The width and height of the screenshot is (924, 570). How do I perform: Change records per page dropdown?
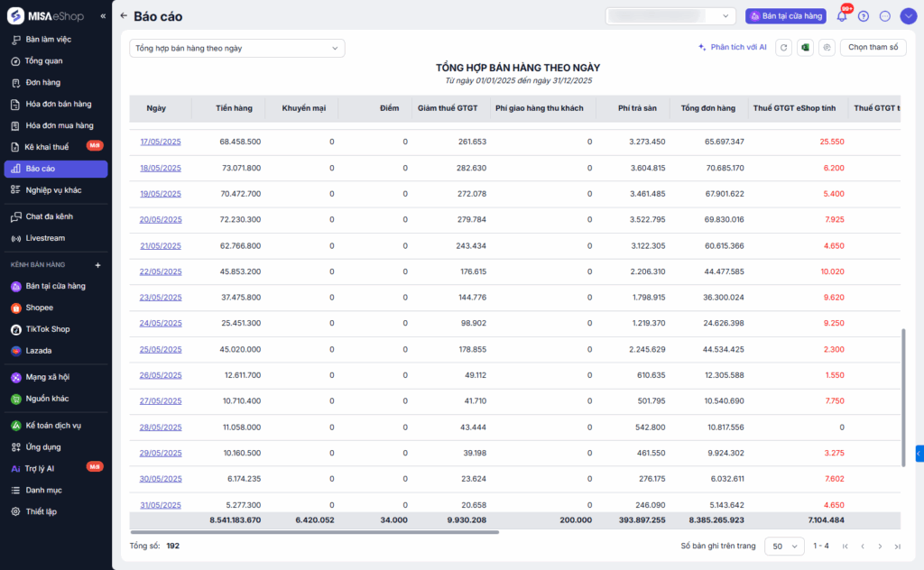[784, 547]
